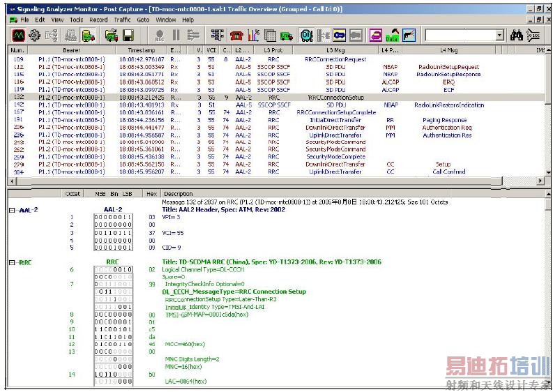Show statistics with the bar chart icon
Image resolution: width=553 pixels, height=392 pixels.
254,36
